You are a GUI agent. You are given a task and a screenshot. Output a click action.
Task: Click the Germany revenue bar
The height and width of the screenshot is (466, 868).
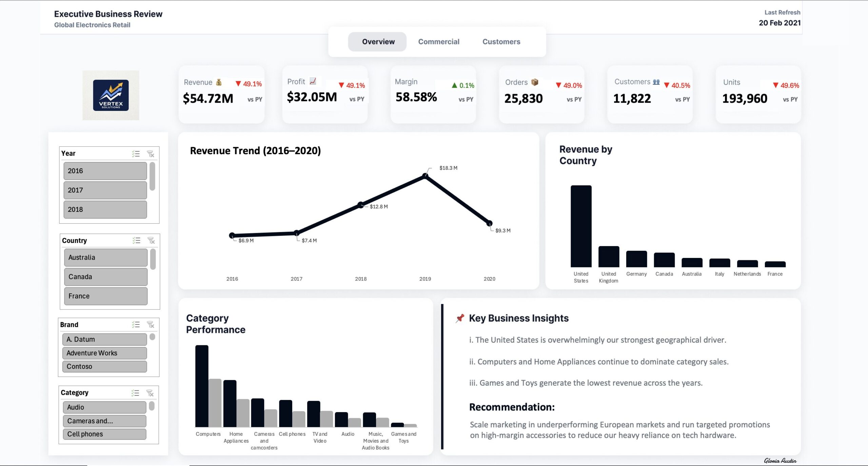point(636,259)
